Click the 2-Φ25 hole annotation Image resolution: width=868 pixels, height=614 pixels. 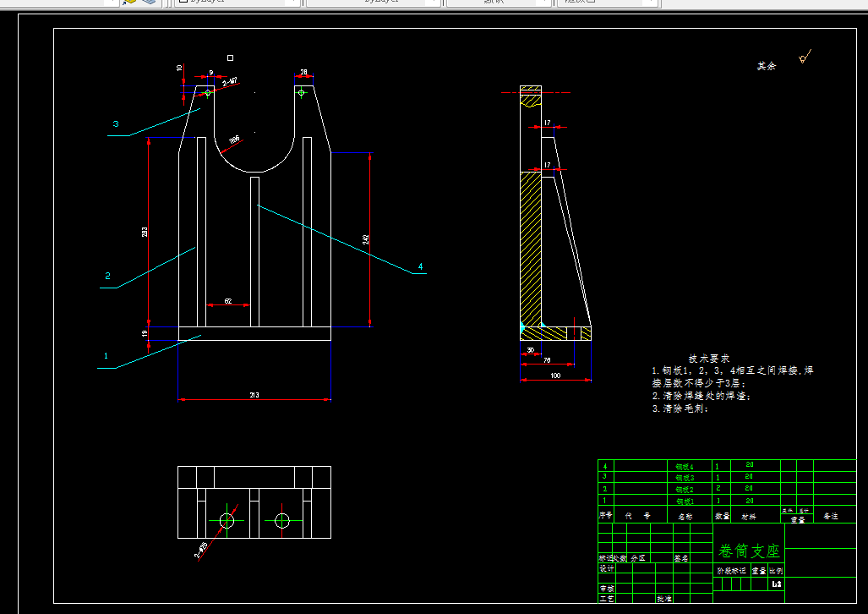(201, 551)
